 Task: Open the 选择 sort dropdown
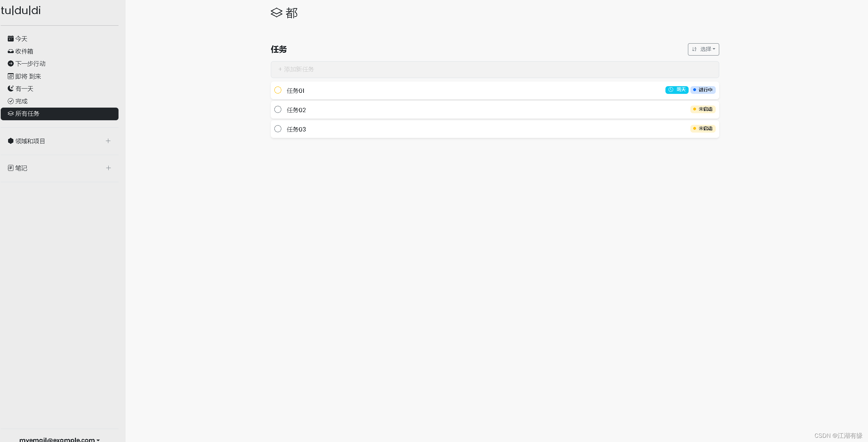[703, 49]
